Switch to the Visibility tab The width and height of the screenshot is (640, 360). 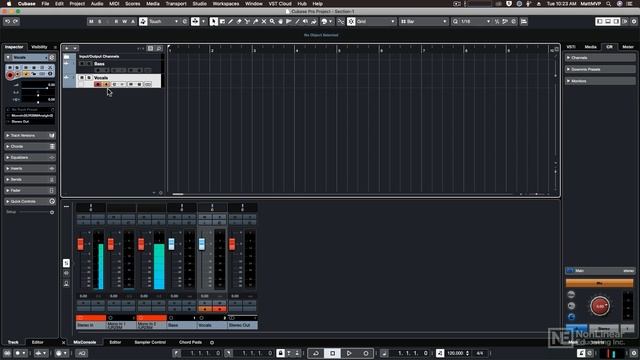click(x=40, y=47)
